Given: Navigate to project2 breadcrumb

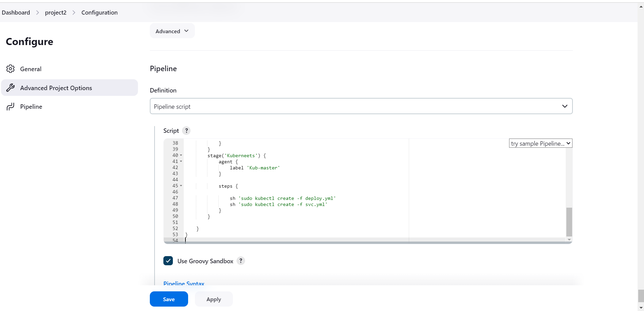Looking at the screenshot, I should tap(56, 13).
